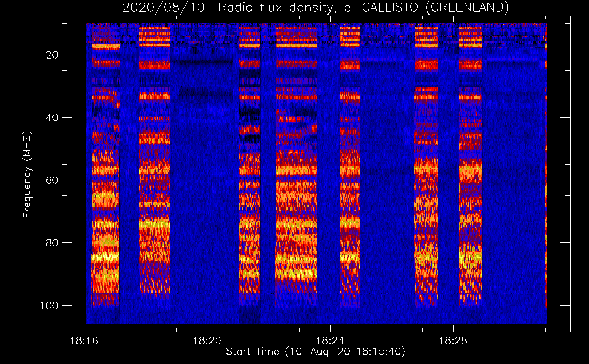Click the '18:28' time tick label
The height and width of the screenshot is (364, 589).
coord(453,341)
